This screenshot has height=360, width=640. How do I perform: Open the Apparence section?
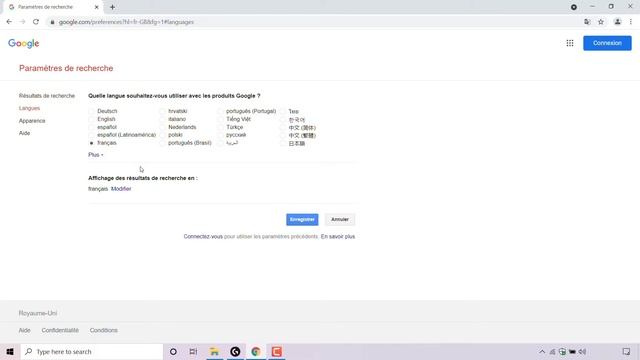32,121
